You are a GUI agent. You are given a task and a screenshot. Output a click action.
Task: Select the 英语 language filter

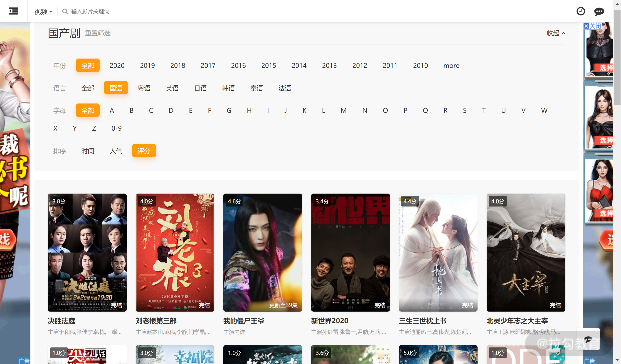coord(172,88)
